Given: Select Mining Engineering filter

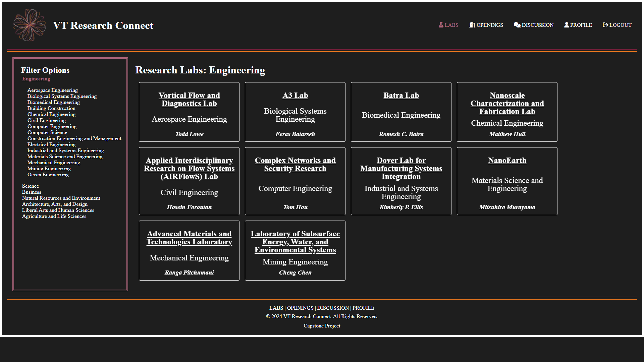Looking at the screenshot, I should click(49, 169).
